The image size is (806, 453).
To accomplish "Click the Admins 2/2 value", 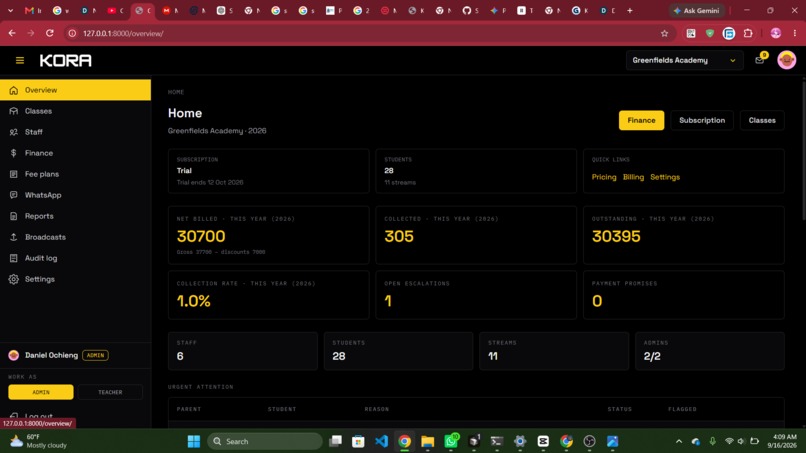I will point(652,356).
